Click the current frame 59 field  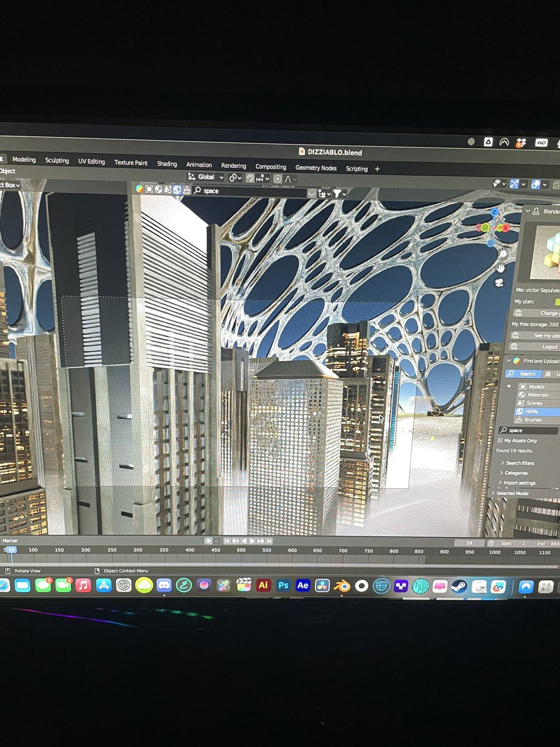point(469,543)
